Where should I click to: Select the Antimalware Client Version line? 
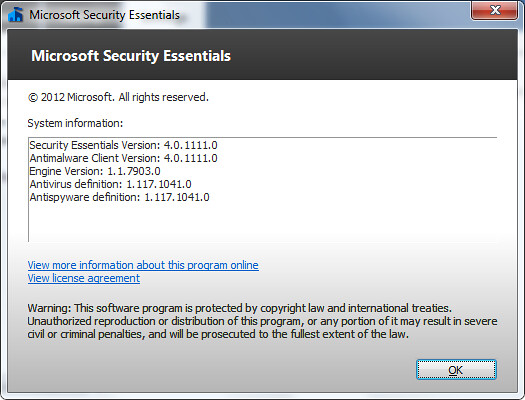(123, 158)
